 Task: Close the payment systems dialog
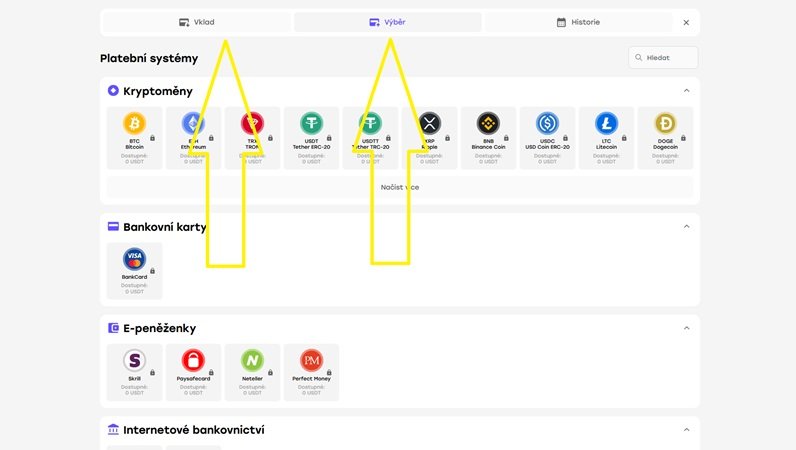coord(686,22)
